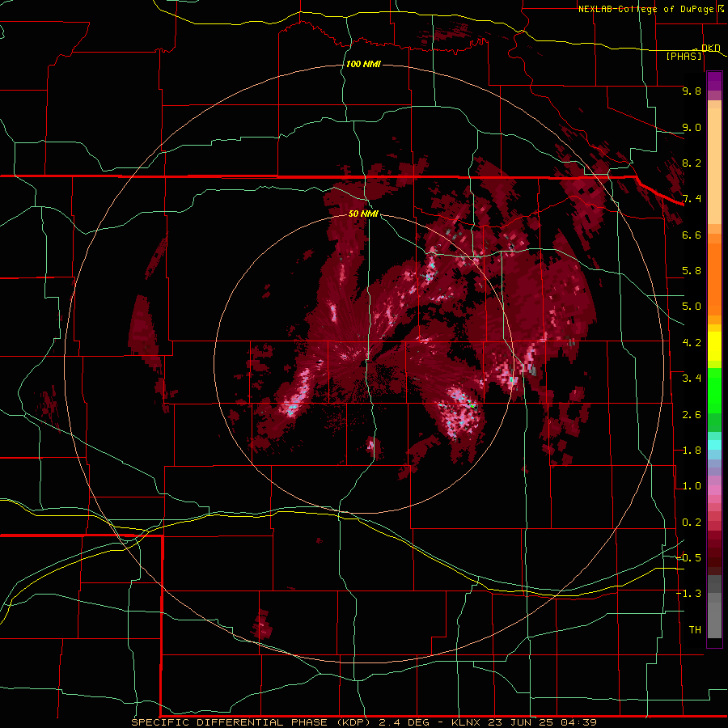Image resolution: width=728 pixels, height=728 pixels.
Task: Click the 3.4 legend value
Action: pos(692,379)
